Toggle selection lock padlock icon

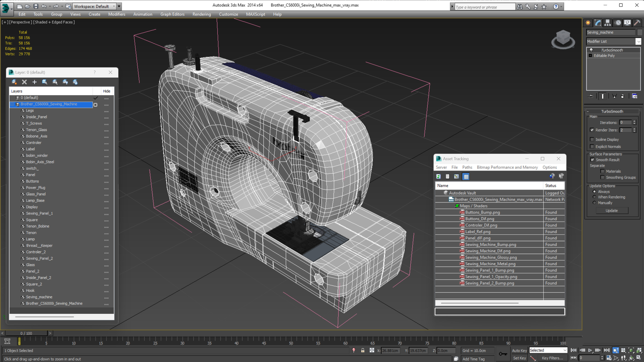[363, 350]
